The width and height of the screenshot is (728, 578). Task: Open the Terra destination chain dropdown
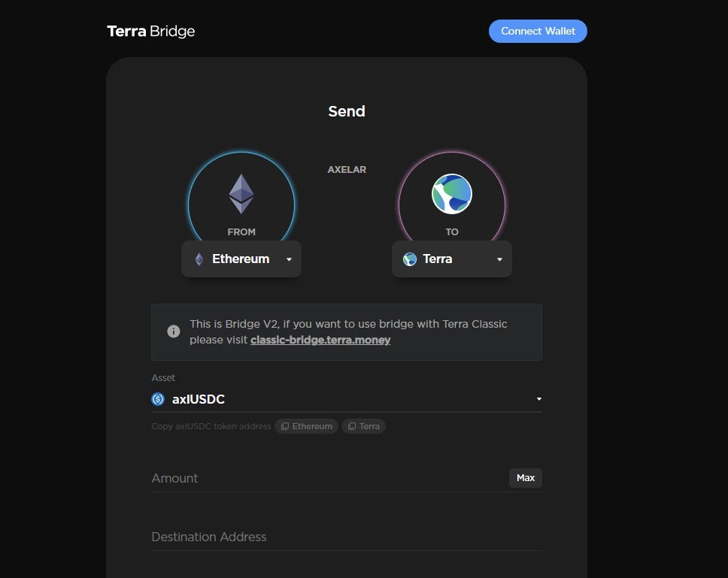[x=452, y=259]
